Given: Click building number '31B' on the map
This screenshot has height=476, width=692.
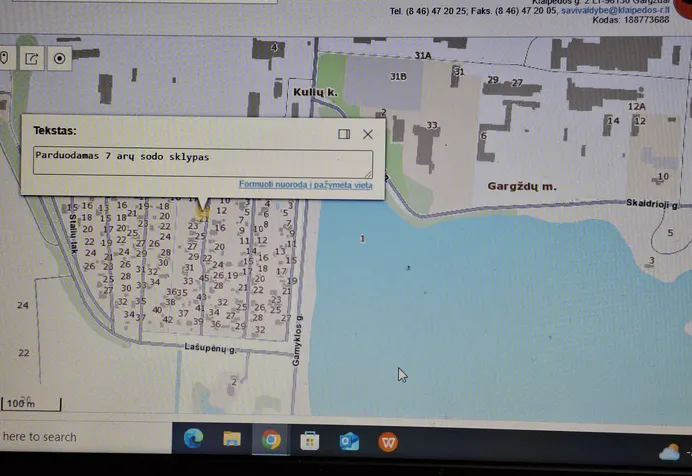Looking at the screenshot, I should point(398,77).
